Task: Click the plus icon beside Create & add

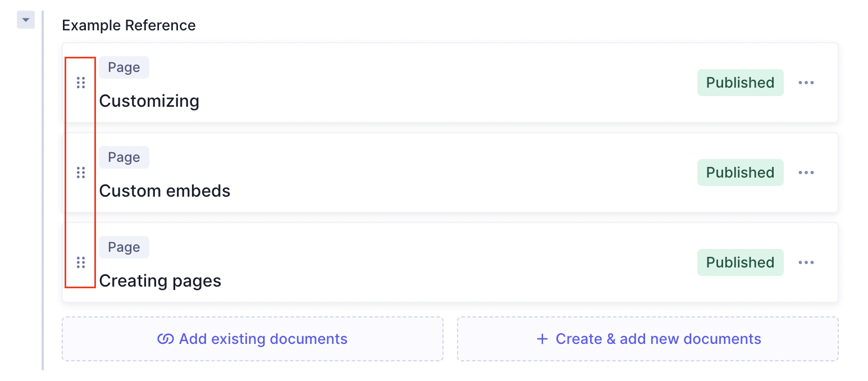Action: [x=542, y=339]
